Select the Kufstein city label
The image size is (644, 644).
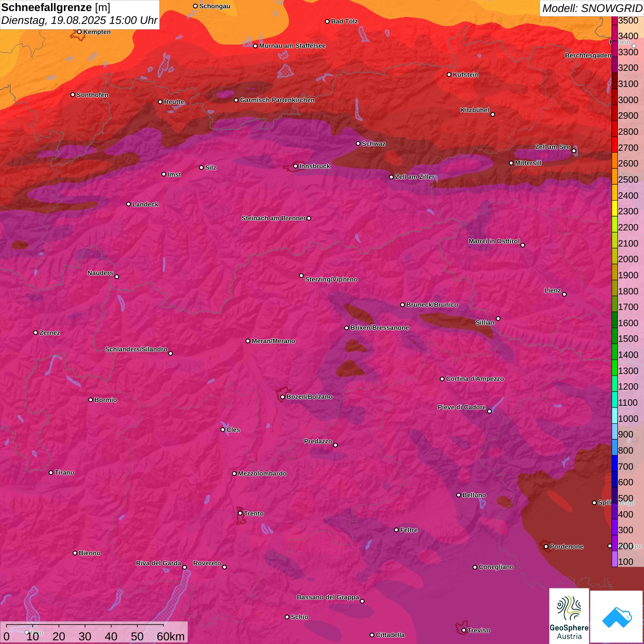point(466,75)
